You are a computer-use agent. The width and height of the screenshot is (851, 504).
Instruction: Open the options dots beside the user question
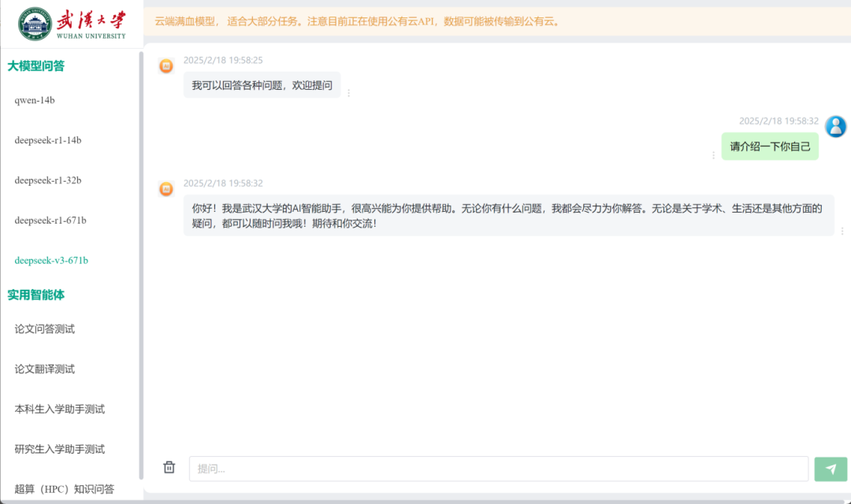(714, 155)
